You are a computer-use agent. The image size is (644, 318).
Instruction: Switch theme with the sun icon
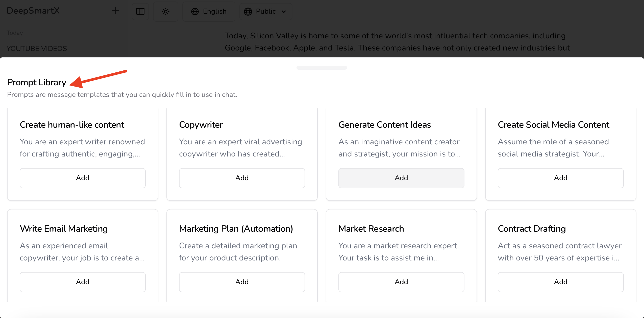pyautogui.click(x=165, y=11)
